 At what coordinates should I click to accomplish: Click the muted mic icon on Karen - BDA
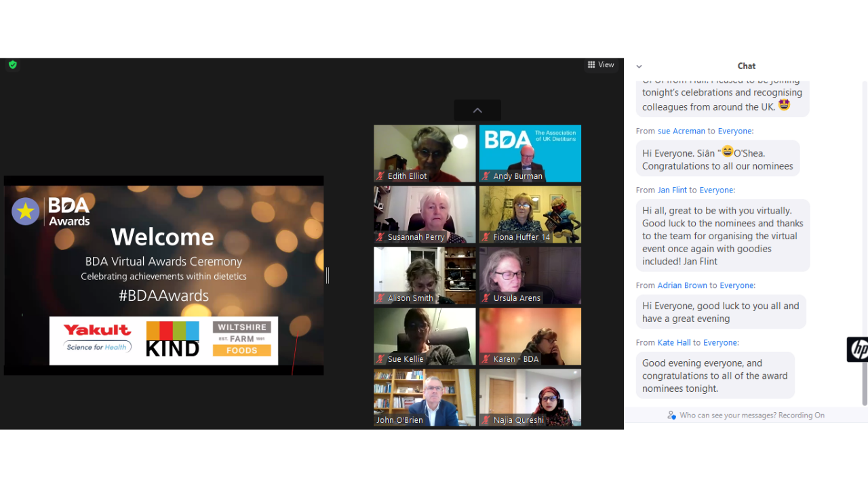[486, 359]
